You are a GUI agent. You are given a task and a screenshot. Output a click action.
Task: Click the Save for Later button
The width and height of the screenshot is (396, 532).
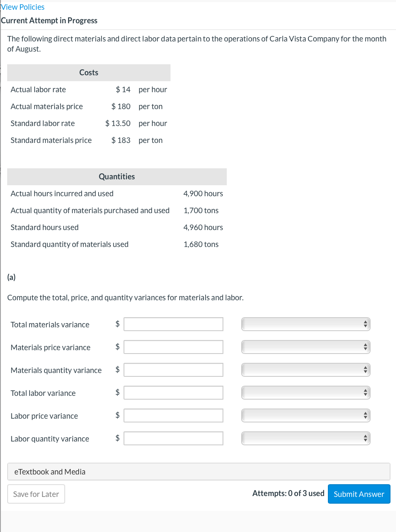36,494
